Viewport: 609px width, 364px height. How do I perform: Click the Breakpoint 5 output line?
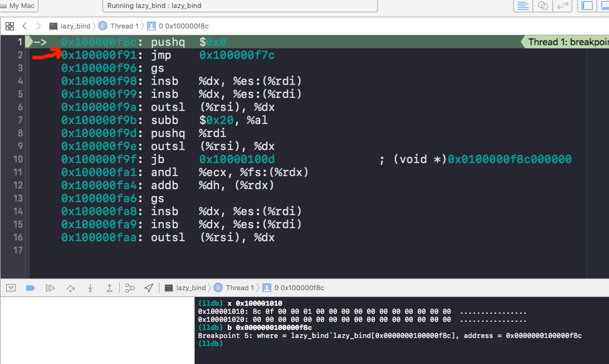pyautogui.click(x=390, y=335)
